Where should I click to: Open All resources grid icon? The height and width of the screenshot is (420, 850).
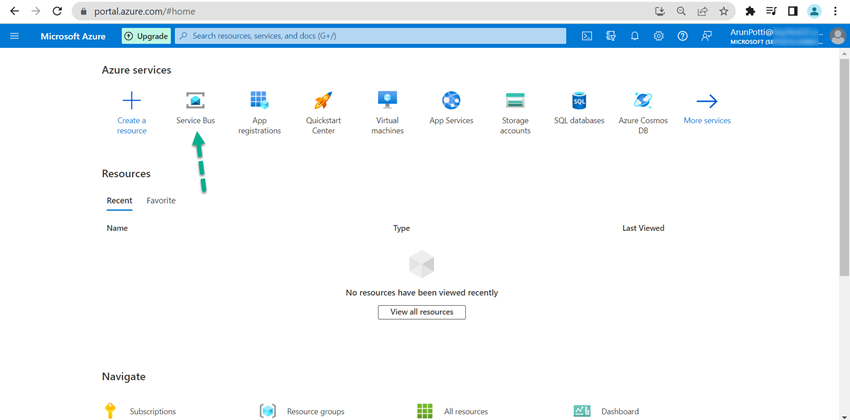click(x=425, y=411)
